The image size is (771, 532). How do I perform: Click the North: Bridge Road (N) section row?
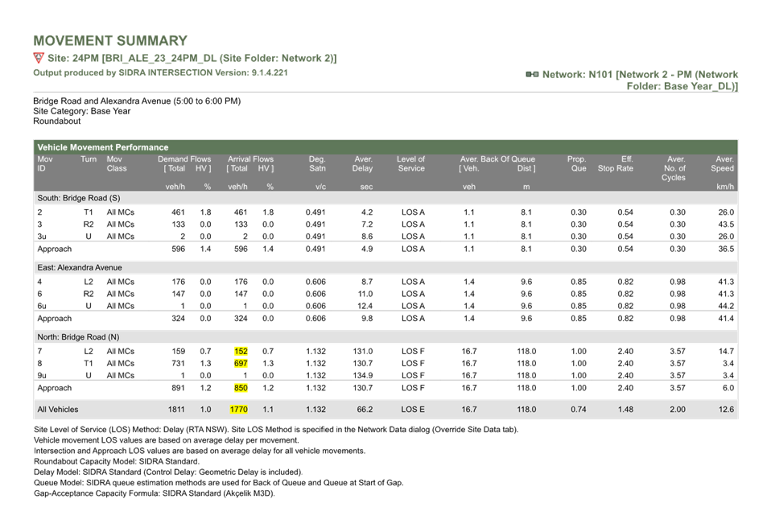click(x=385, y=336)
